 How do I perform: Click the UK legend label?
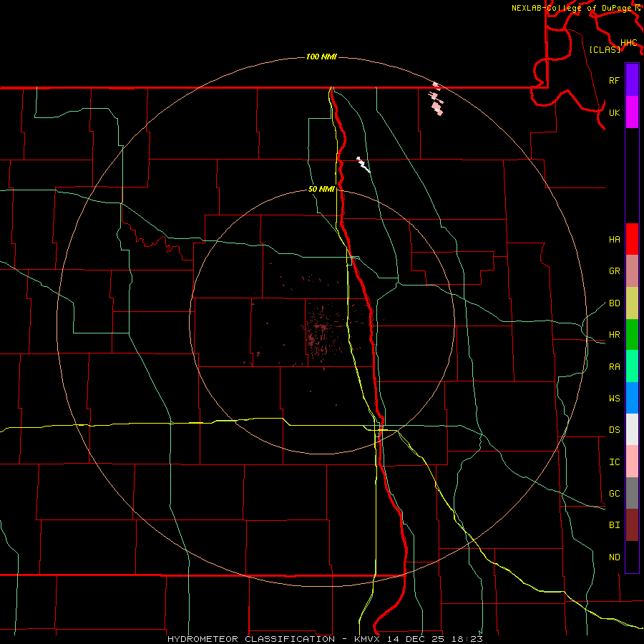point(614,112)
